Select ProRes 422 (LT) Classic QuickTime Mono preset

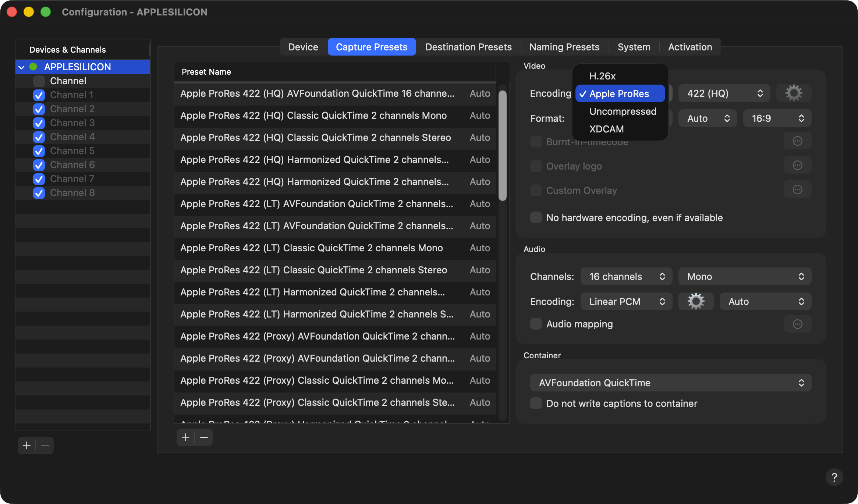(335, 248)
